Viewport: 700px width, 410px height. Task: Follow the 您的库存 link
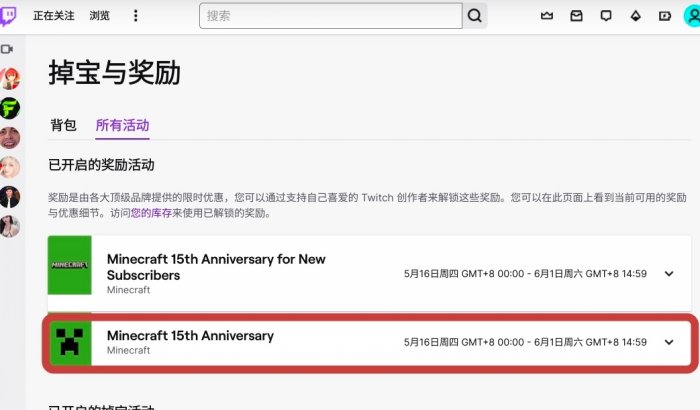tap(151, 213)
